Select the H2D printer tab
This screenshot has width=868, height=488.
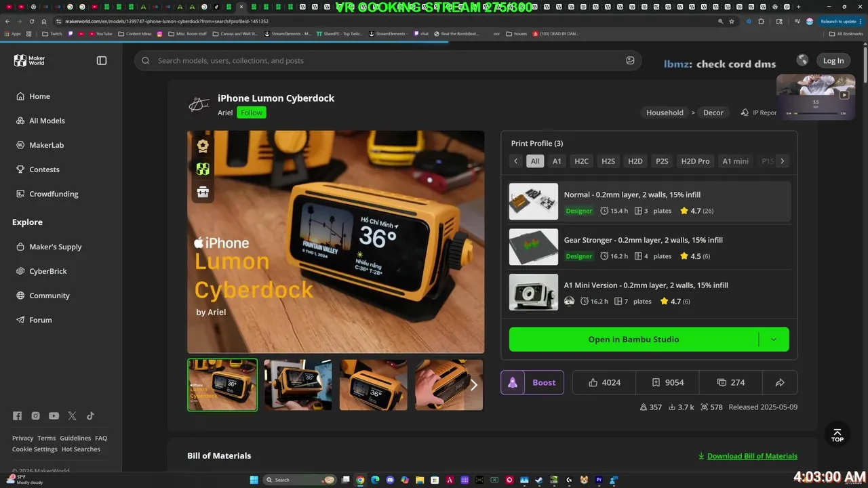[635, 161]
